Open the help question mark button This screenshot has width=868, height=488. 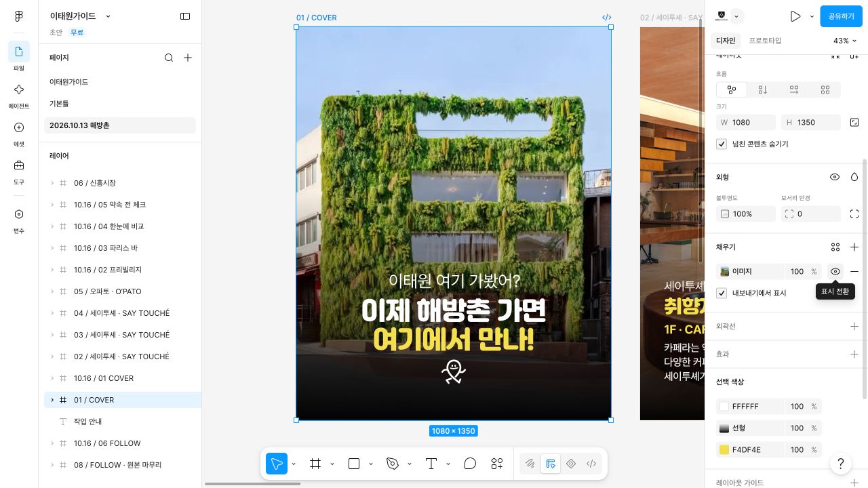(x=841, y=464)
